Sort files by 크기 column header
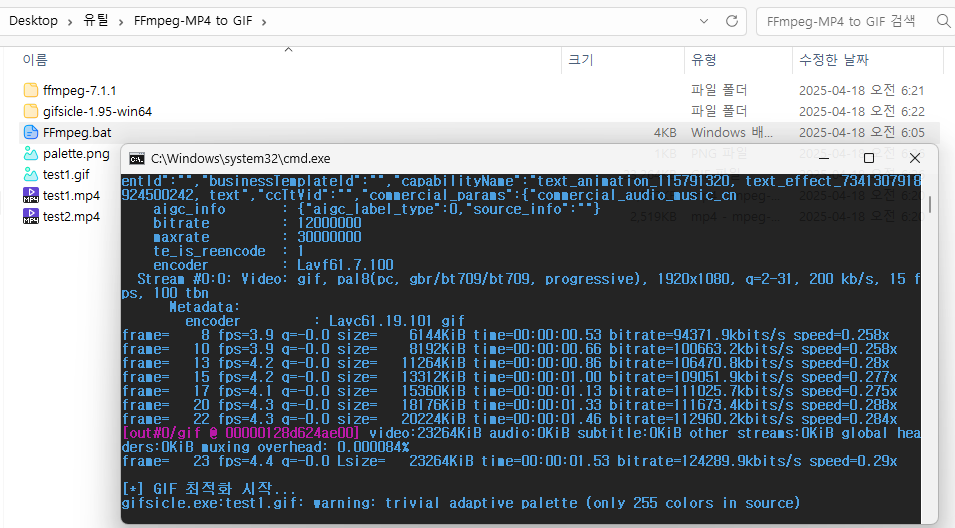The width and height of the screenshot is (955, 528). [580, 60]
